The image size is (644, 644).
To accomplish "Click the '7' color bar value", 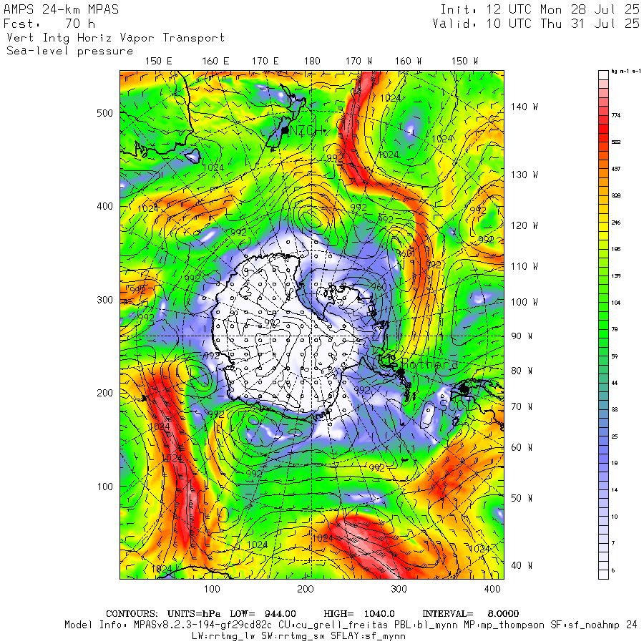I will (613, 543).
